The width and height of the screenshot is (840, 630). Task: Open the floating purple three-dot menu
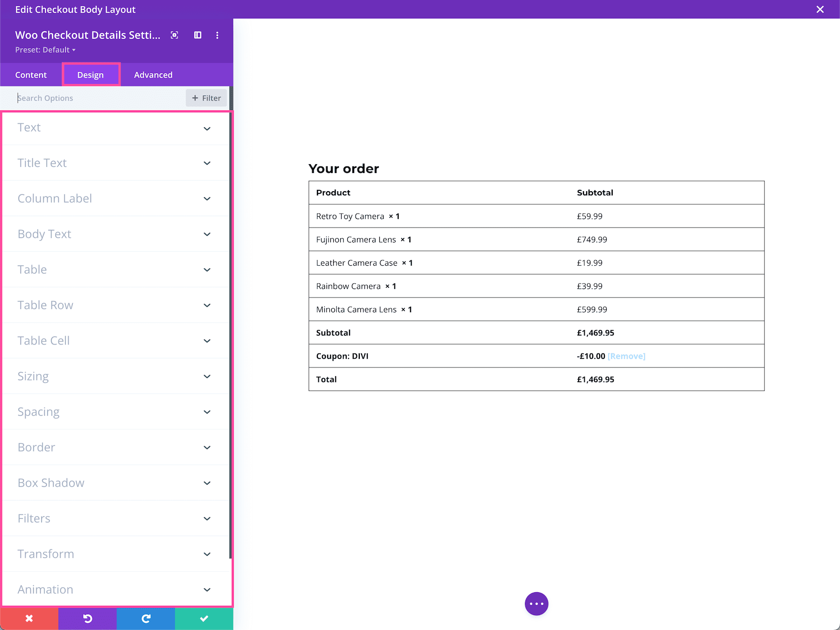(536, 603)
